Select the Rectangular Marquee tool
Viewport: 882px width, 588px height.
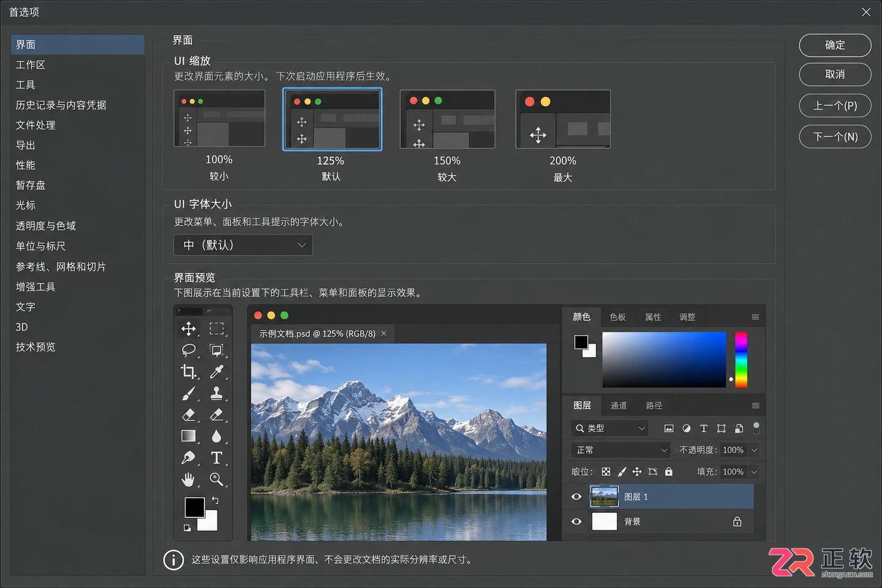[216, 329]
